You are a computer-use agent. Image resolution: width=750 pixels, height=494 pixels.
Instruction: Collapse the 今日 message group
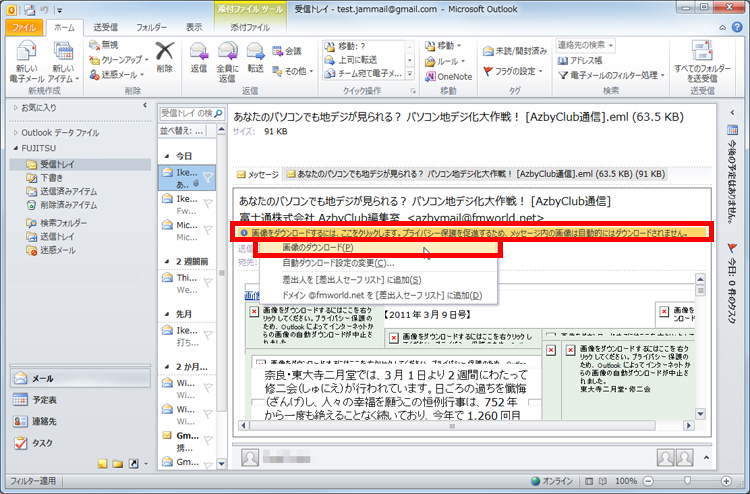[166, 156]
